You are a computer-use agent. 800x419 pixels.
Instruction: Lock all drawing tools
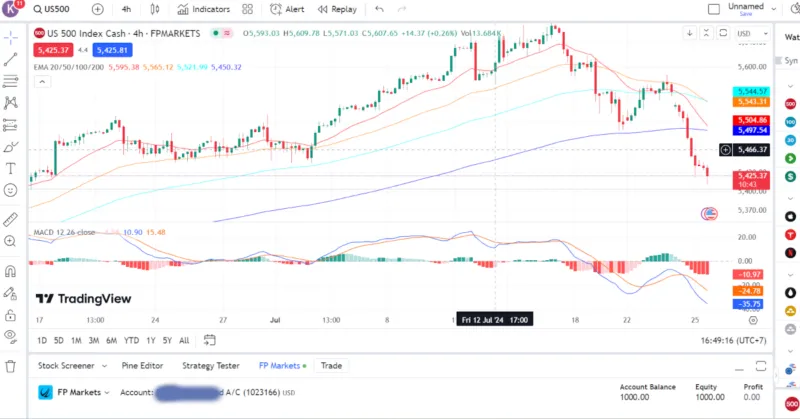point(10,315)
